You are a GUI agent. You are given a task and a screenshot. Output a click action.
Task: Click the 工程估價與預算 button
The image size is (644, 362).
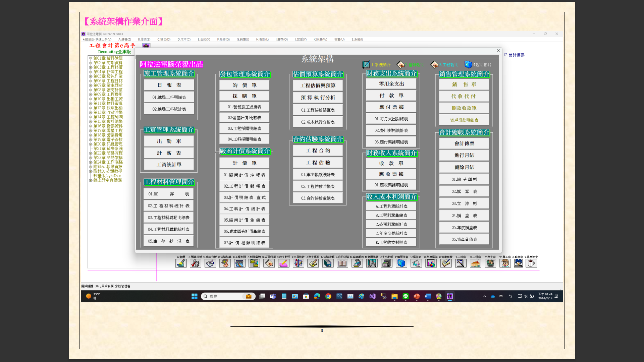click(x=318, y=85)
